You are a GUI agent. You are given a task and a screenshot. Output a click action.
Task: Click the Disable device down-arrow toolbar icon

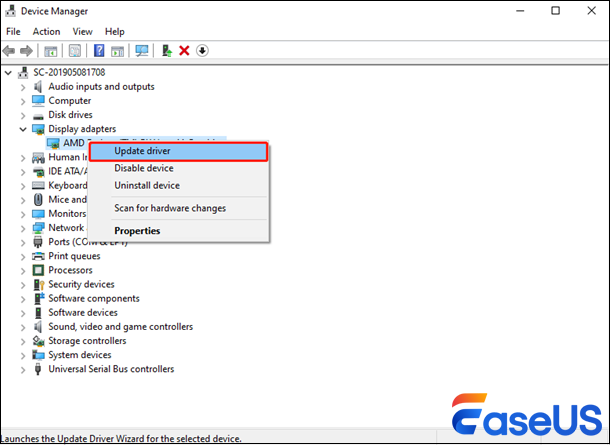[x=202, y=51]
